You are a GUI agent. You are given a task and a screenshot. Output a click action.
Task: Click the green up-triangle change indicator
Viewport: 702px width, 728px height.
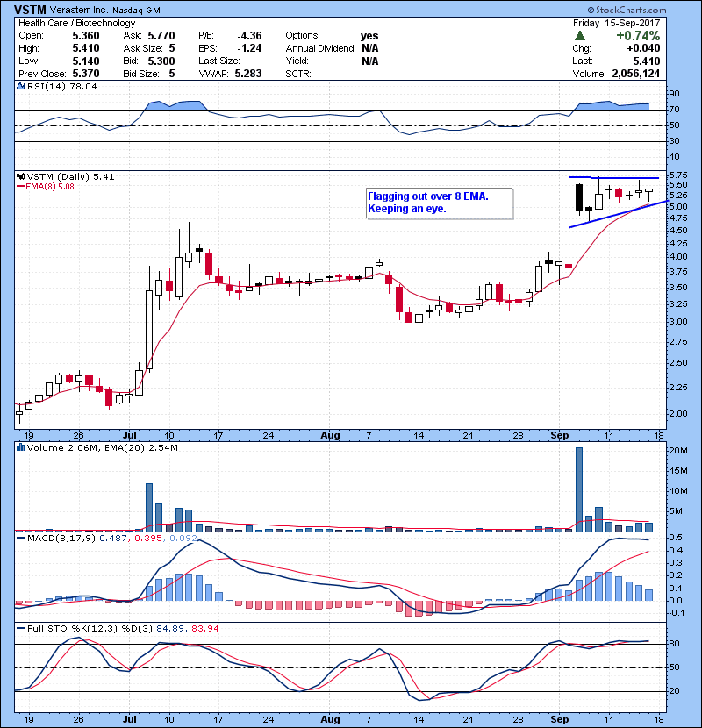coord(579,36)
